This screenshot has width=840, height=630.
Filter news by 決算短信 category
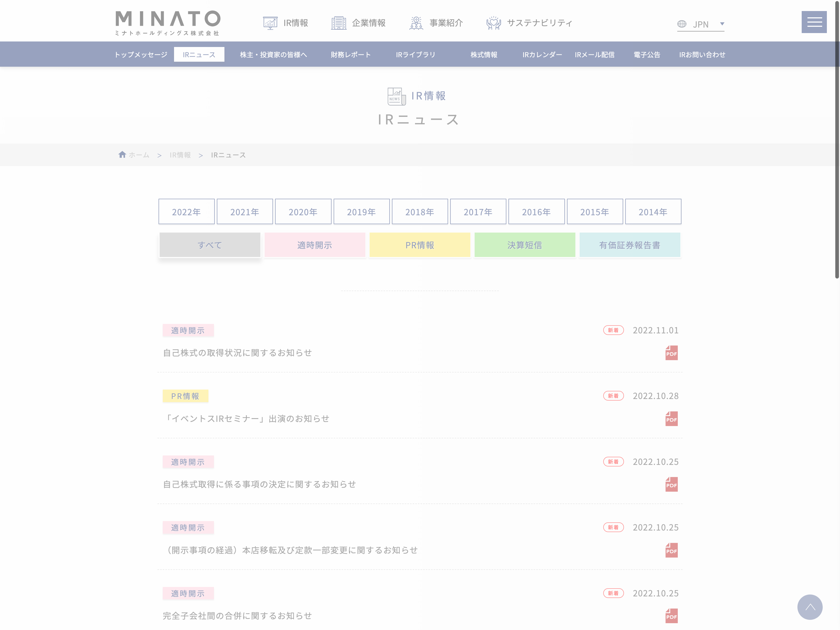point(525,245)
